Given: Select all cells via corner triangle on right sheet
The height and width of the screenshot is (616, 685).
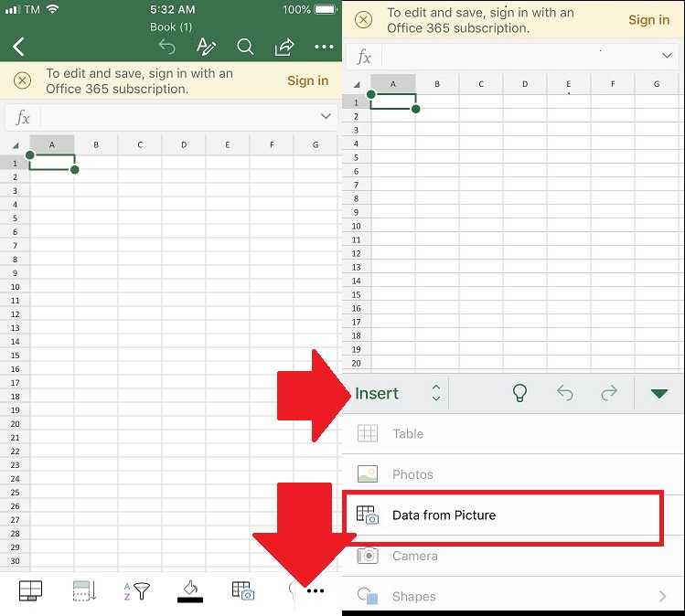Looking at the screenshot, I should pos(357,85).
